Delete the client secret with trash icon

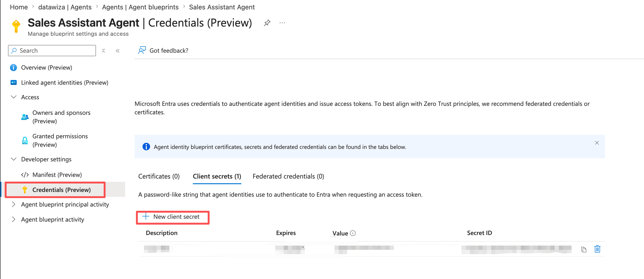(597, 249)
